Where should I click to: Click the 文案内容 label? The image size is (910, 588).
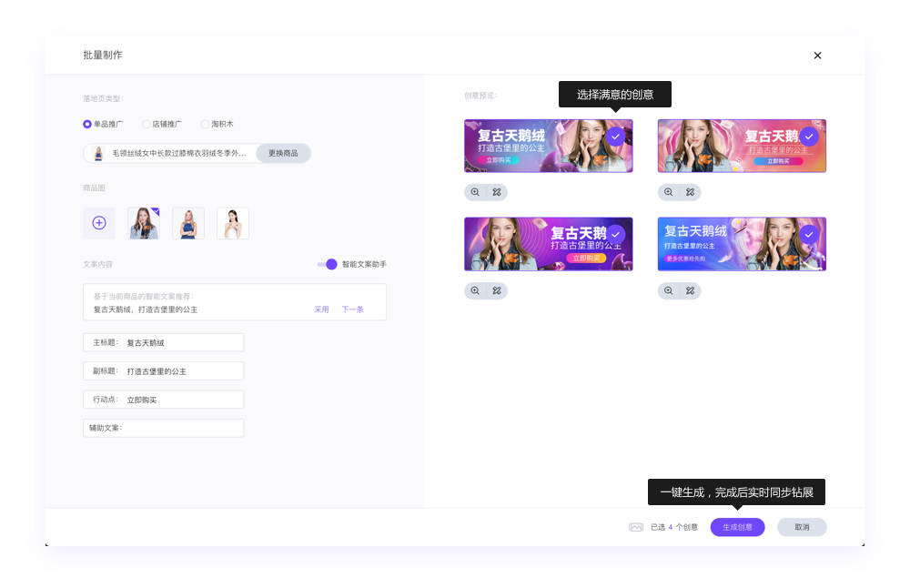click(x=97, y=264)
